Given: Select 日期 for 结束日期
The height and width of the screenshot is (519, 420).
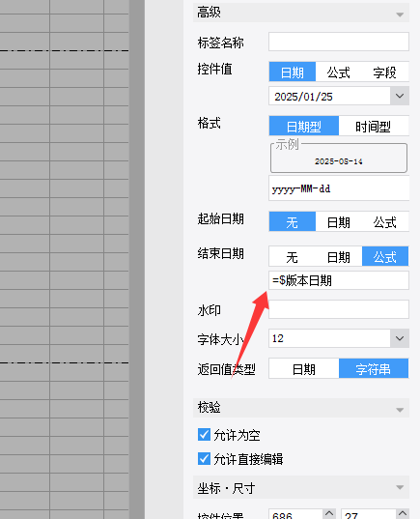Looking at the screenshot, I should 339,256.
